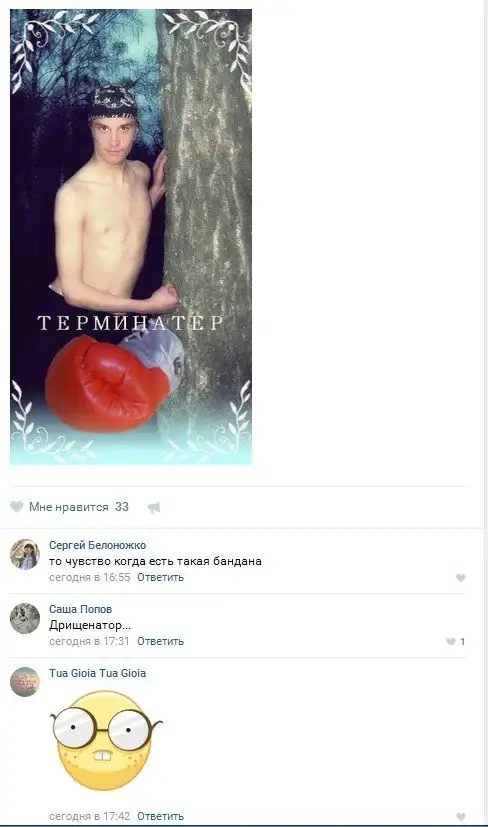Viewport: 488px width, 827px height.
Task: Click the megaphone share icon
Action: point(154,507)
